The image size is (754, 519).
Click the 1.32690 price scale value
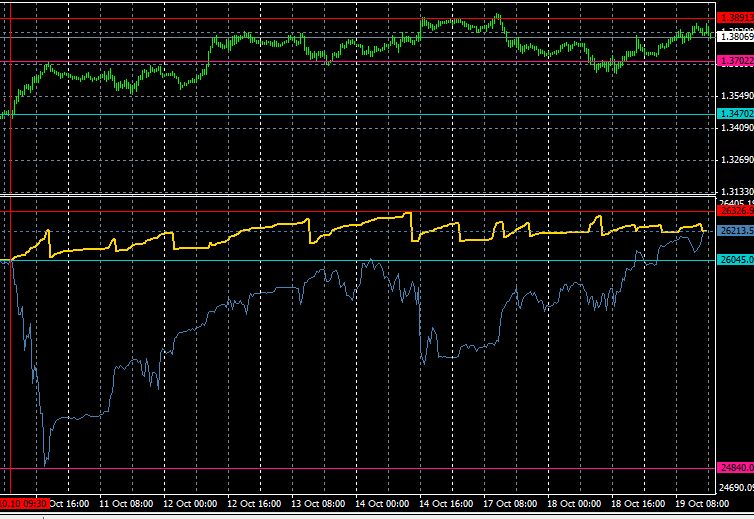point(736,159)
